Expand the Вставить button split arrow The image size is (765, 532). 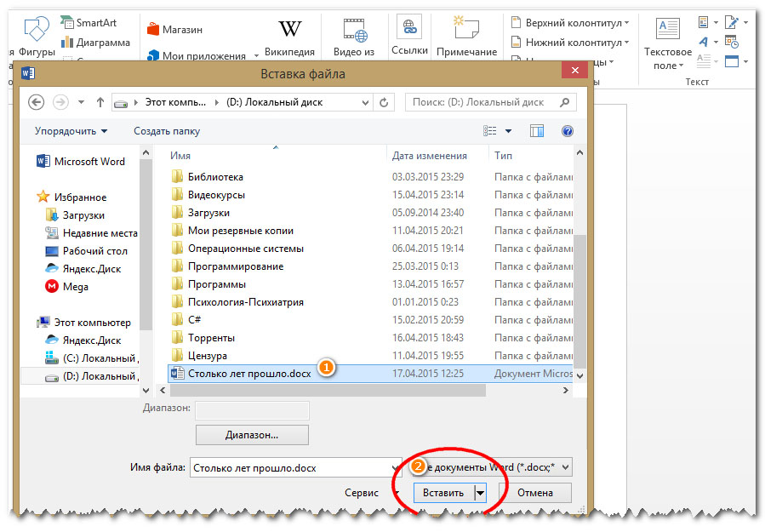480,493
